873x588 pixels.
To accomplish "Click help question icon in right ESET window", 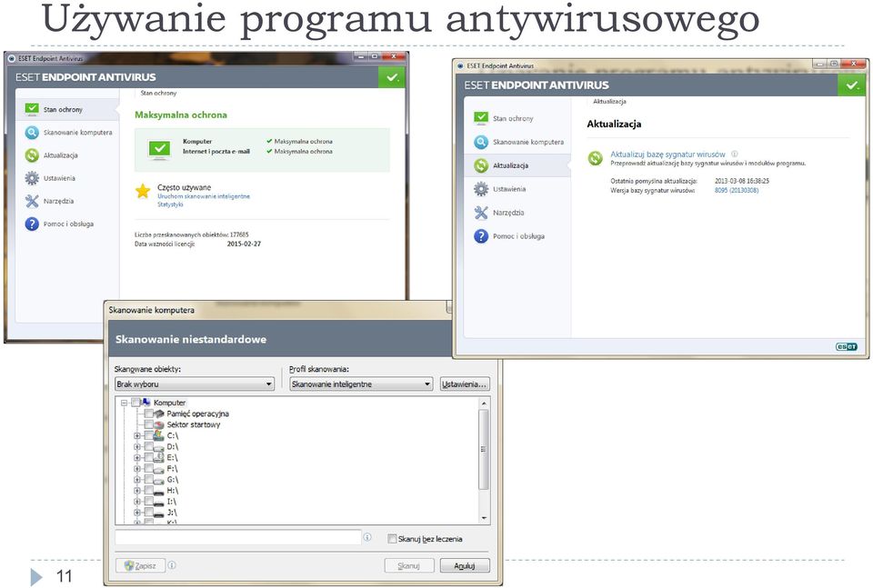I will pyautogui.click(x=481, y=236).
